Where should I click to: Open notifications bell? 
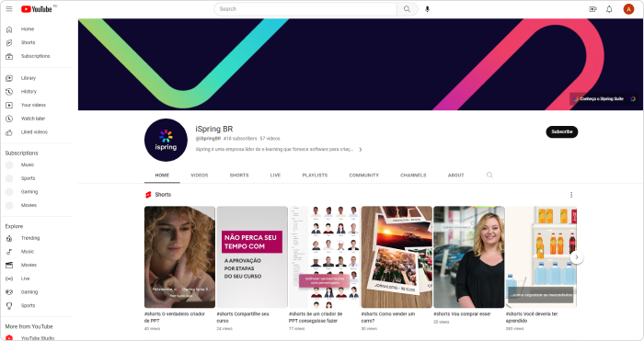(609, 9)
